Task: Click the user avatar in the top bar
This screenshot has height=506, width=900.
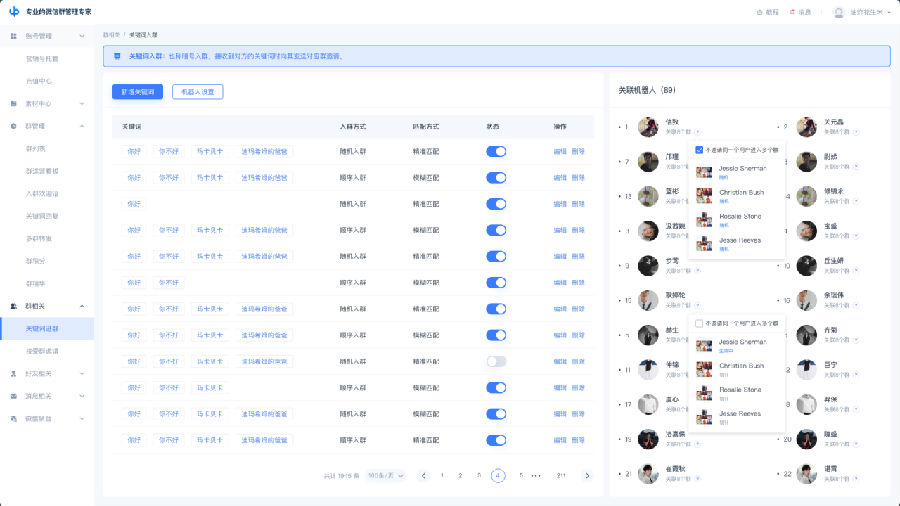Action: 838,12
